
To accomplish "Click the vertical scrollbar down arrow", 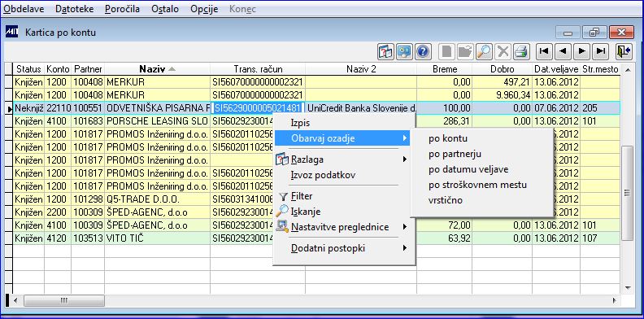I will (627, 287).
